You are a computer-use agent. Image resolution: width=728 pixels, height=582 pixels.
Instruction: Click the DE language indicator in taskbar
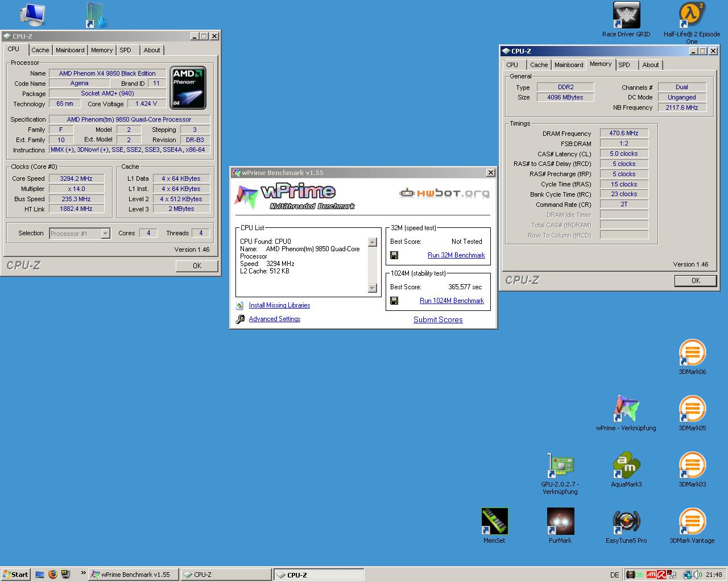tap(615, 575)
